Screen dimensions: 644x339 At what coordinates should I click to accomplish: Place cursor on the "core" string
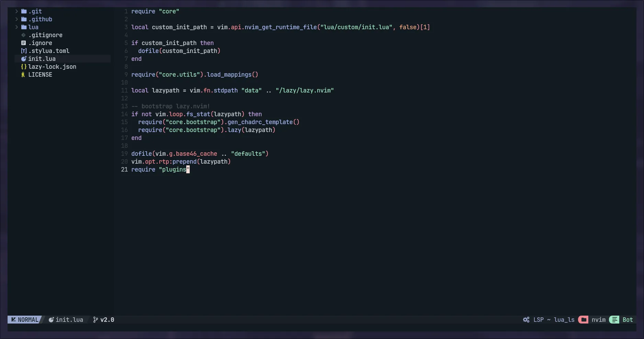[x=169, y=11]
